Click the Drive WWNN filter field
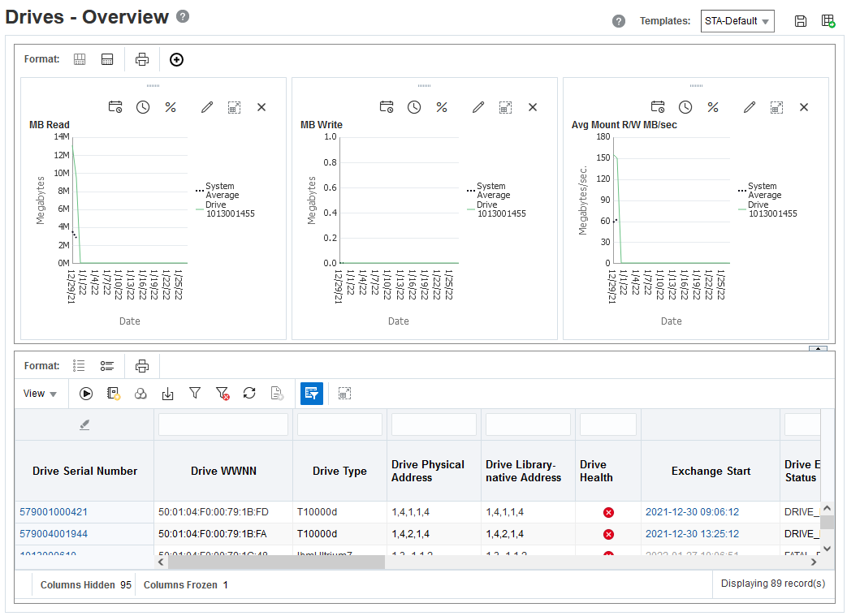The height and width of the screenshot is (616, 847). [223, 424]
